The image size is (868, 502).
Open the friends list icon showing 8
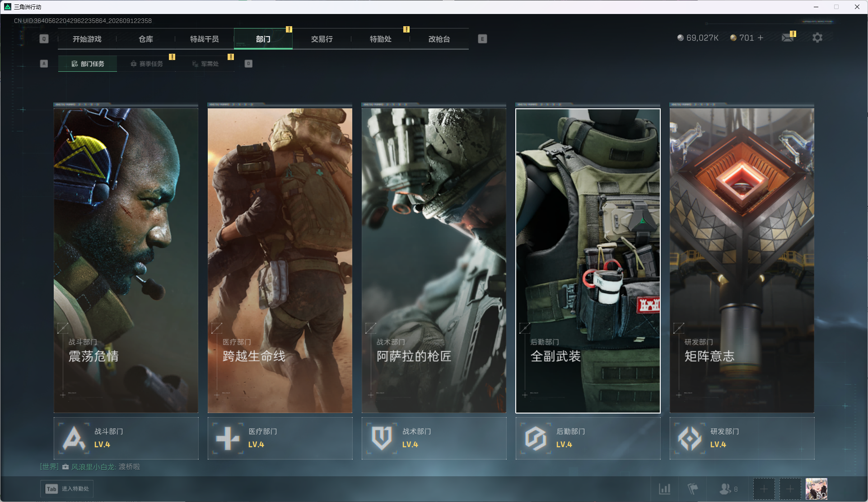(x=728, y=489)
